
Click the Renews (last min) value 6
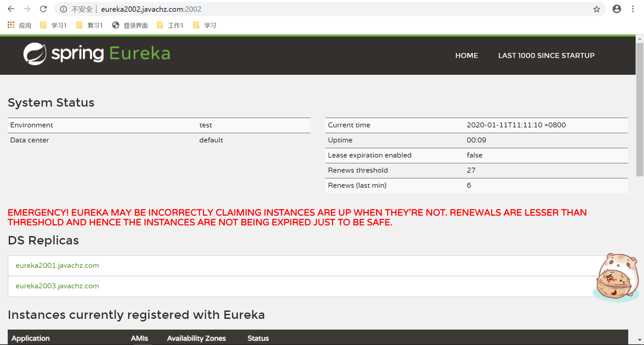469,185
